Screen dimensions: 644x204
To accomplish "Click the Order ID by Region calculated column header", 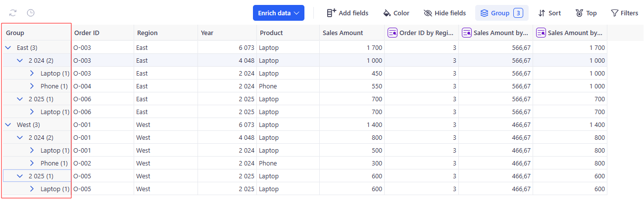I will click(421, 33).
